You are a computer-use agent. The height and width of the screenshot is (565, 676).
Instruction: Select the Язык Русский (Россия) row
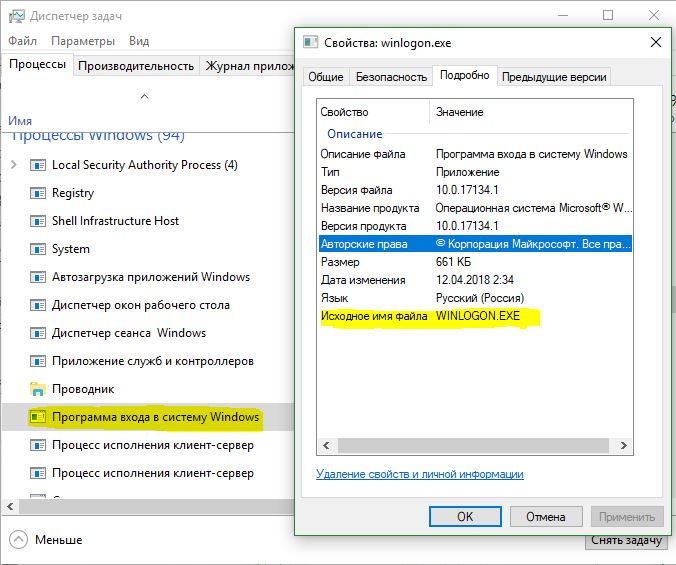(475, 298)
